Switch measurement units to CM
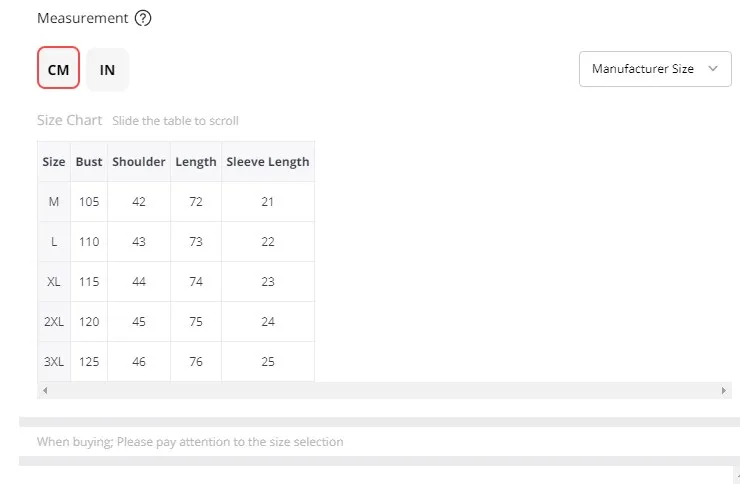The height and width of the screenshot is (484, 740). pyautogui.click(x=58, y=69)
